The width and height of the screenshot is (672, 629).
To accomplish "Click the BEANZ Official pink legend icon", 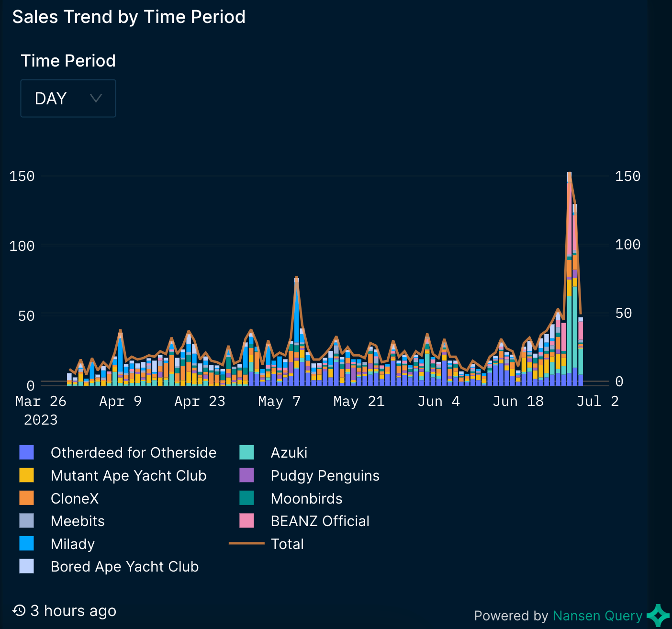I will click(x=246, y=521).
